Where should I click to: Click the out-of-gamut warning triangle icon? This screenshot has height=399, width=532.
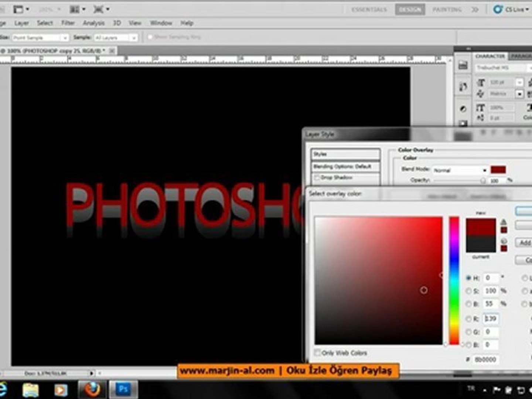coord(504,222)
